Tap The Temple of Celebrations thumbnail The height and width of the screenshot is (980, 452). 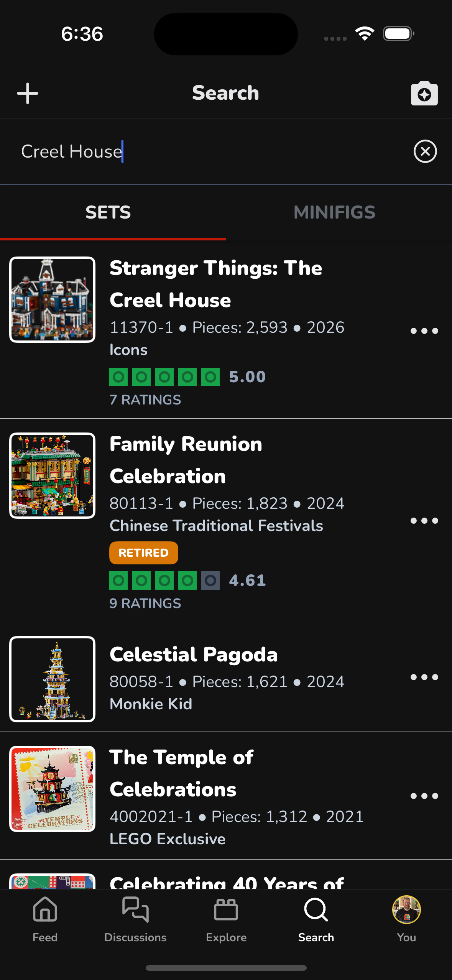click(53, 789)
